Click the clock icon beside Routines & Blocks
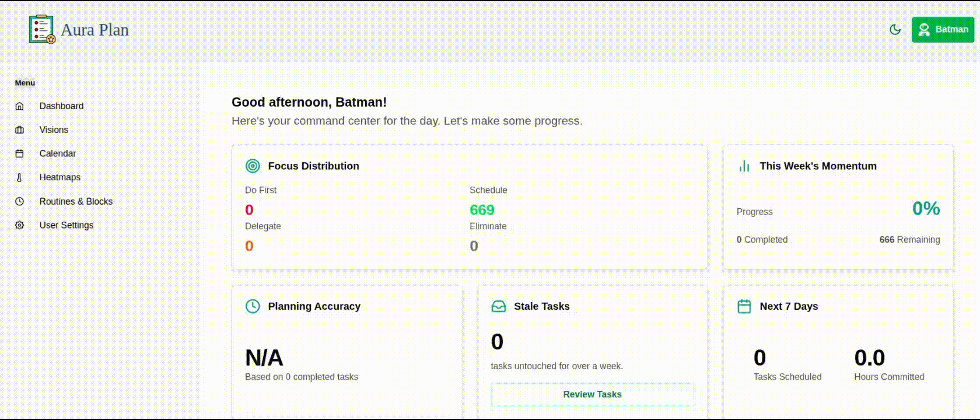The image size is (980, 420). point(19,201)
